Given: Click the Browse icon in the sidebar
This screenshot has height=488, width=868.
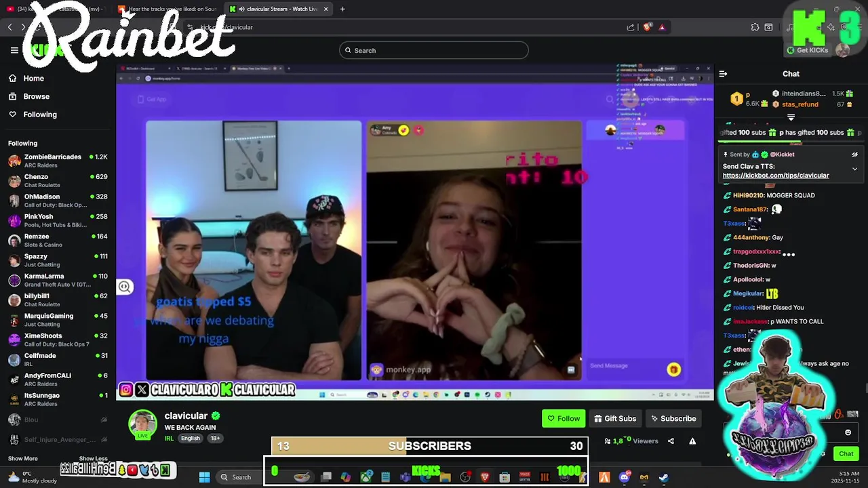Looking at the screenshot, I should click(x=12, y=96).
